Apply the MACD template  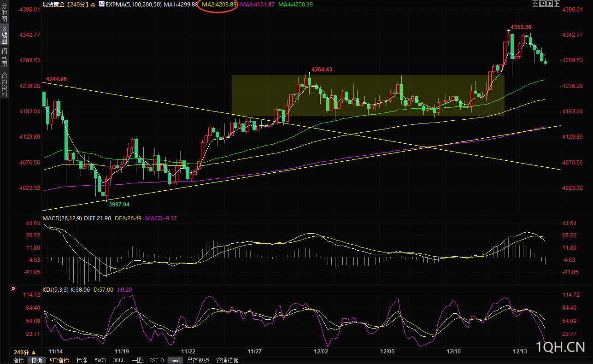coord(100,360)
